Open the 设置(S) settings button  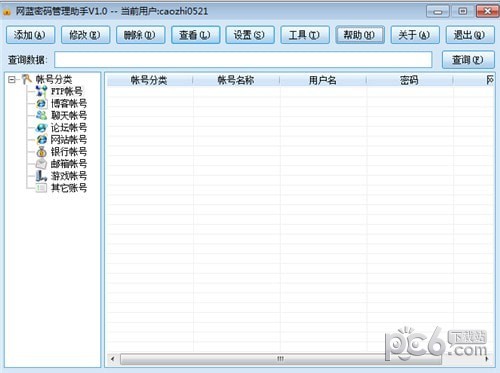pyautogui.click(x=250, y=35)
